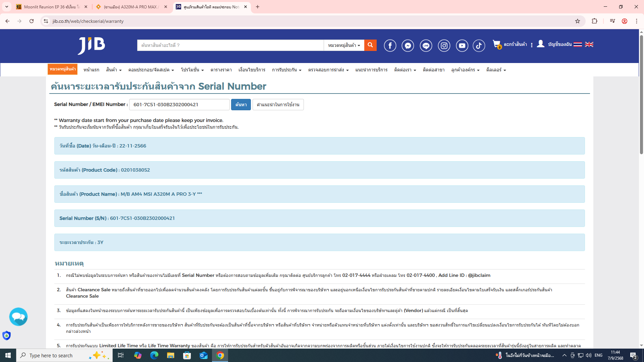
Task: Click the page vertical scrollbar
Action: pyautogui.click(x=641, y=94)
